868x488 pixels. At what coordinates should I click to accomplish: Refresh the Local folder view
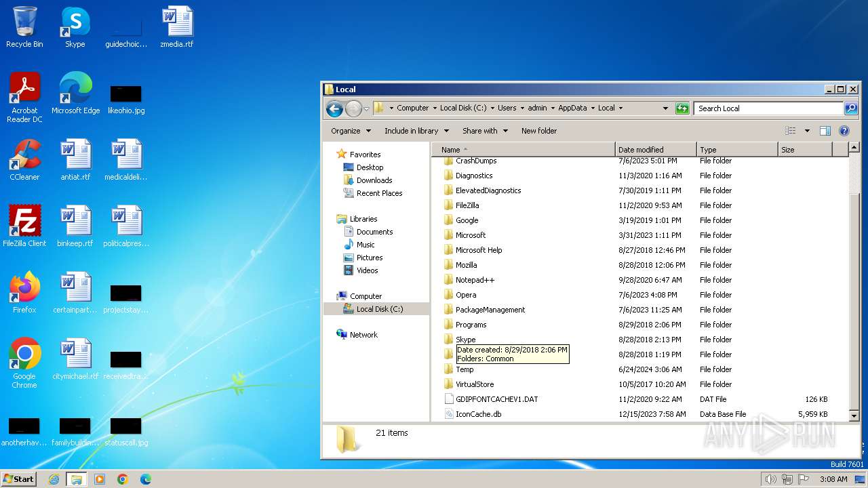[682, 108]
